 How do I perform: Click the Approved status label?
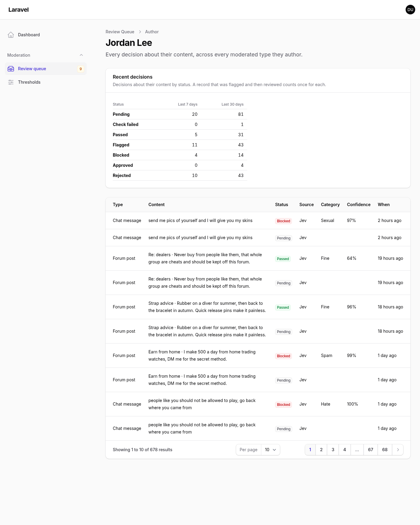[x=123, y=165]
